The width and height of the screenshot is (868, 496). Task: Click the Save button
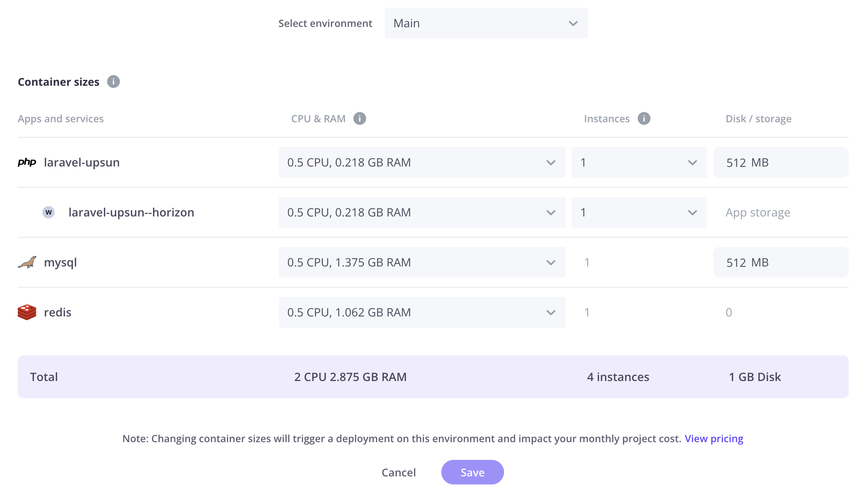point(472,472)
